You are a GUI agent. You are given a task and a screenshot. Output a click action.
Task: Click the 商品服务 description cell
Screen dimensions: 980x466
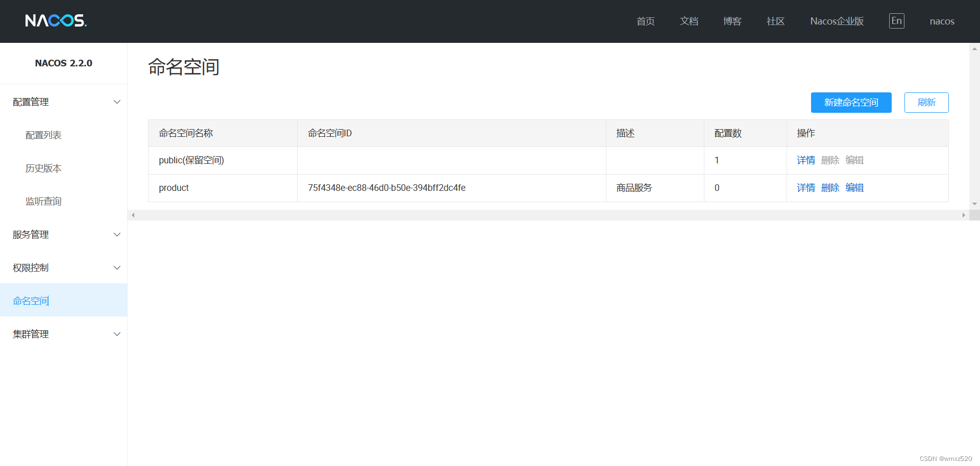pyautogui.click(x=655, y=188)
